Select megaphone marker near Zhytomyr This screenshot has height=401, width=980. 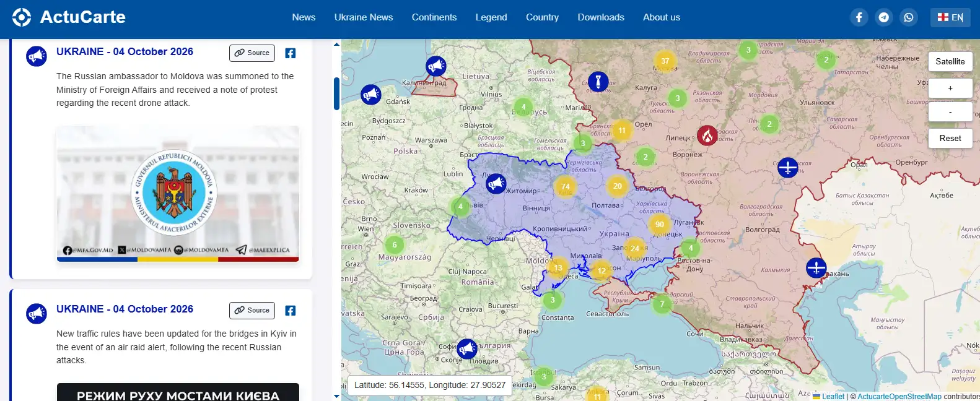pos(496,184)
